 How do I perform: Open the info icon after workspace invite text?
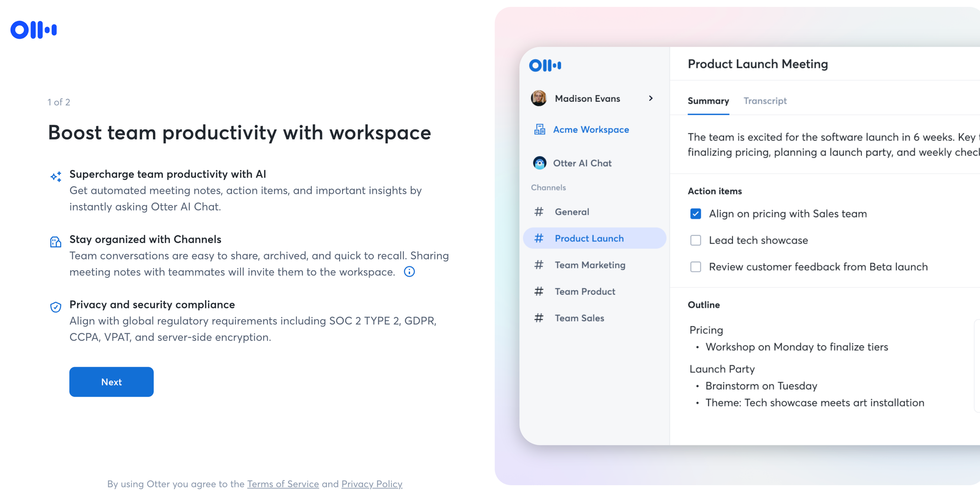[x=409, y=272]
